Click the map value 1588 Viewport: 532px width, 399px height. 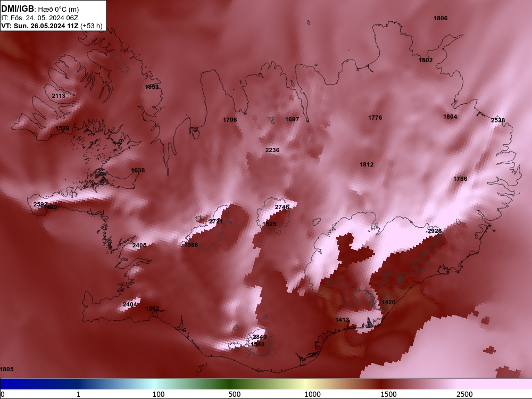pyautogui.click(x=190, y=245)
